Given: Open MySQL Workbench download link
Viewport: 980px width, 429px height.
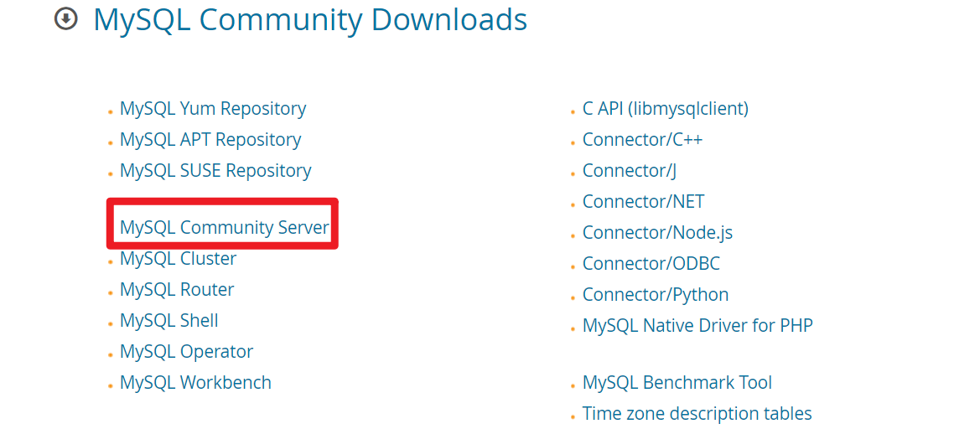Looking at the screenshot, I should pyautogui.click(x=195, y=383).
